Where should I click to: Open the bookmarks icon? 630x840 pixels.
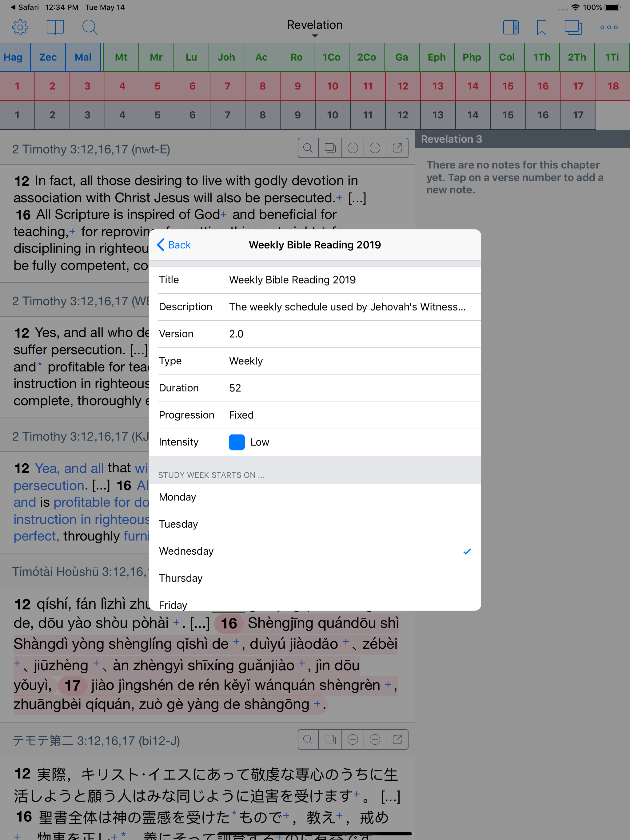[x=541, y=27]
